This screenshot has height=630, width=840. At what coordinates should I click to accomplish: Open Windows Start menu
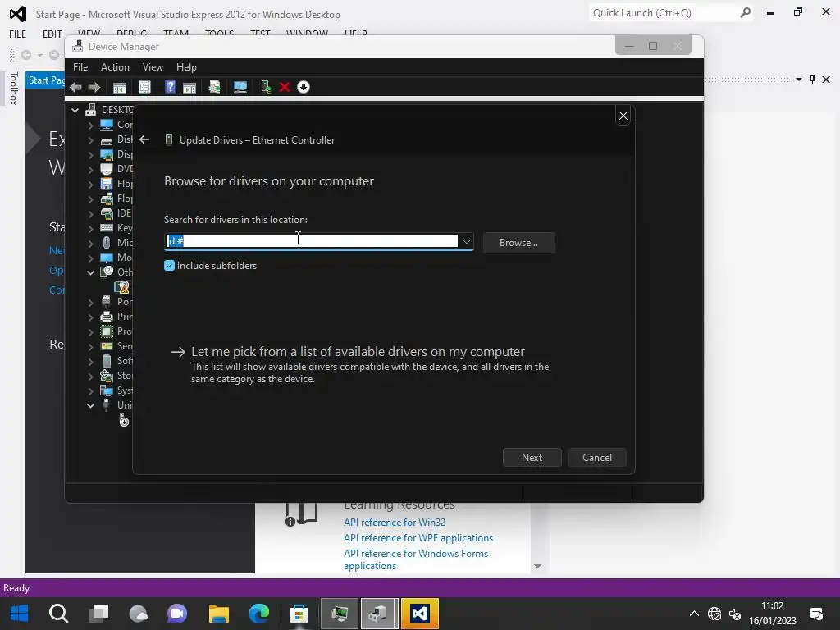pos(20,614)
